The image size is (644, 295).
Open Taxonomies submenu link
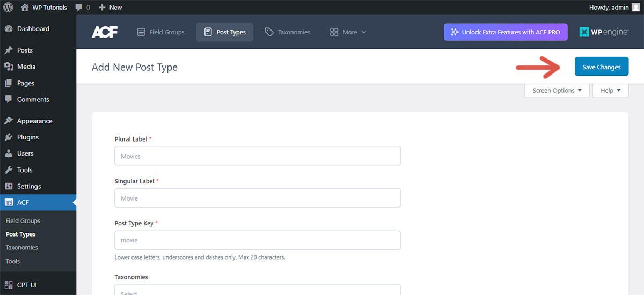tap(22, 248)
